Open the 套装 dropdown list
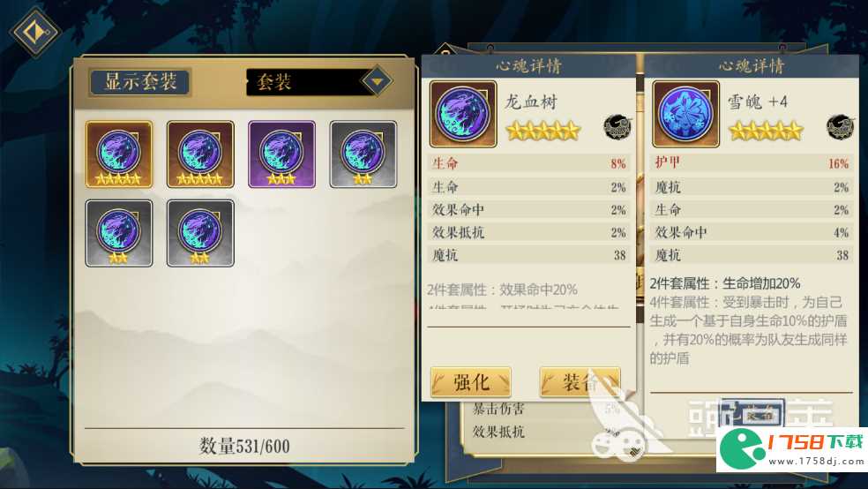Image resolution: width=868 pixels, height=489 pixels. pyautogui.click(x=320, y=82)
